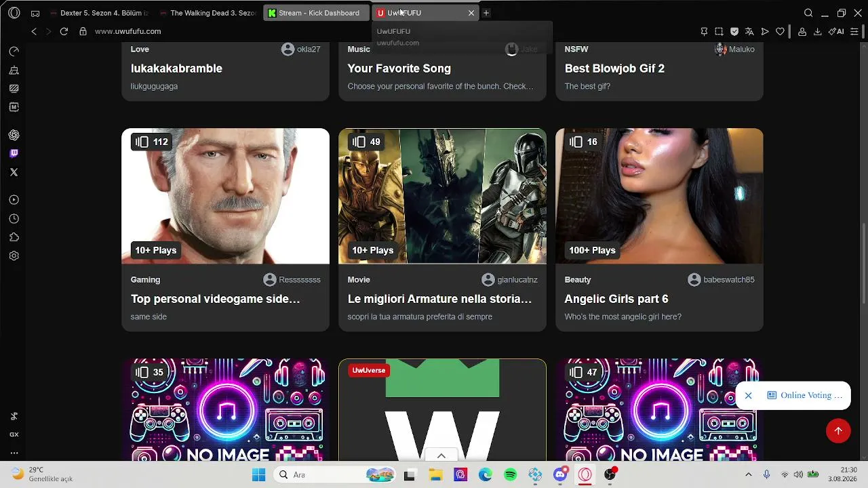This screenshot has height=488, width=868.
Task: Reload the current page
Action: click(x=64, y=31)
